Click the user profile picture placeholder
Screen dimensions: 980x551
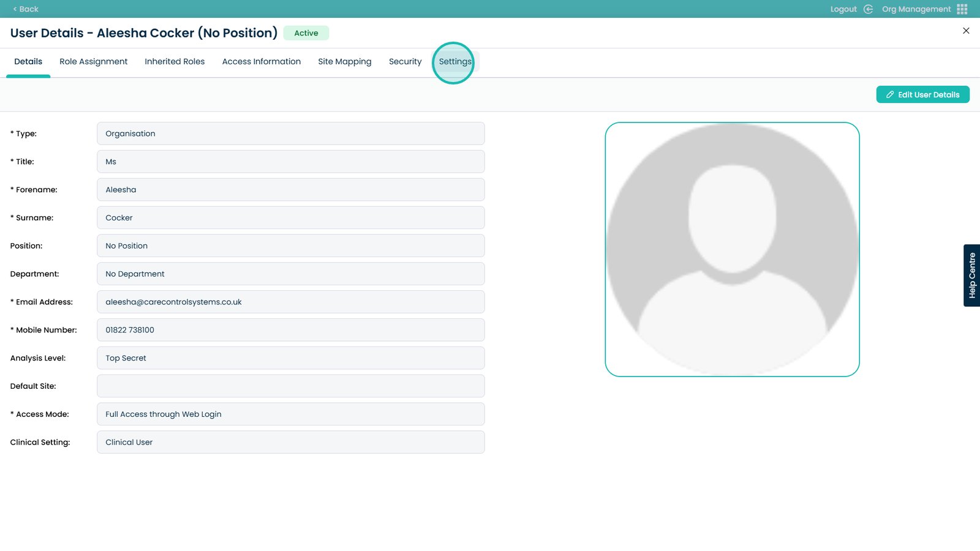(732, 249)
